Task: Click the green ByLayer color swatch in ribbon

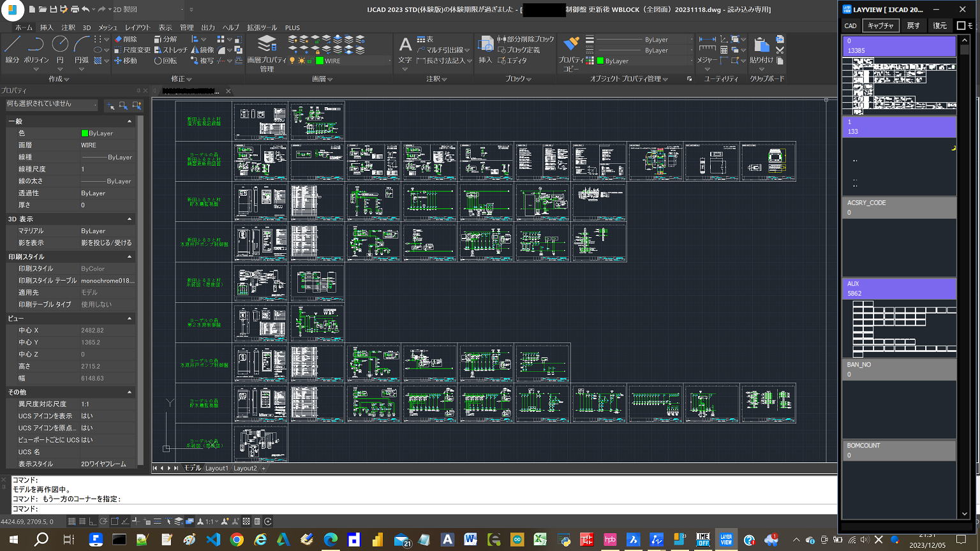Action: click(600, 61)
